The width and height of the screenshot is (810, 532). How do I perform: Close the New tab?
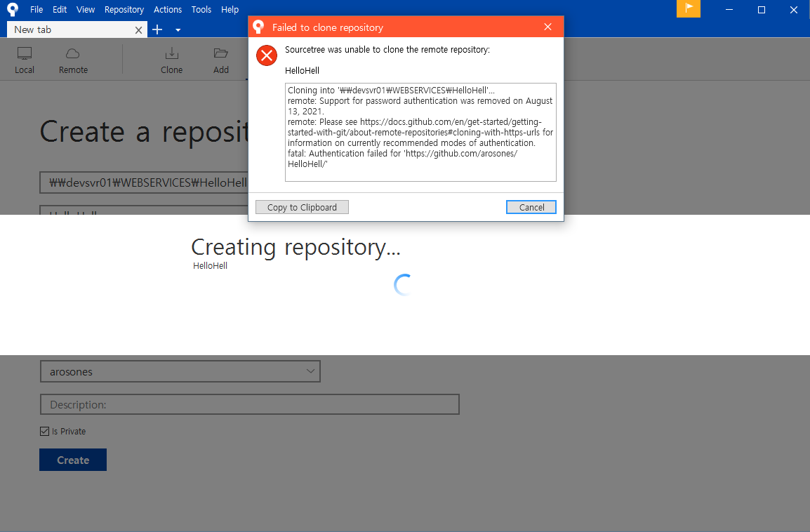138,30
